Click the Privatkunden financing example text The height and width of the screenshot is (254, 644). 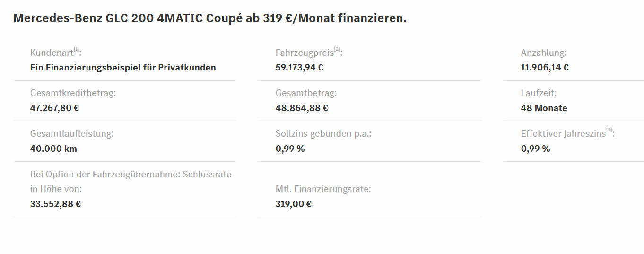123,67
